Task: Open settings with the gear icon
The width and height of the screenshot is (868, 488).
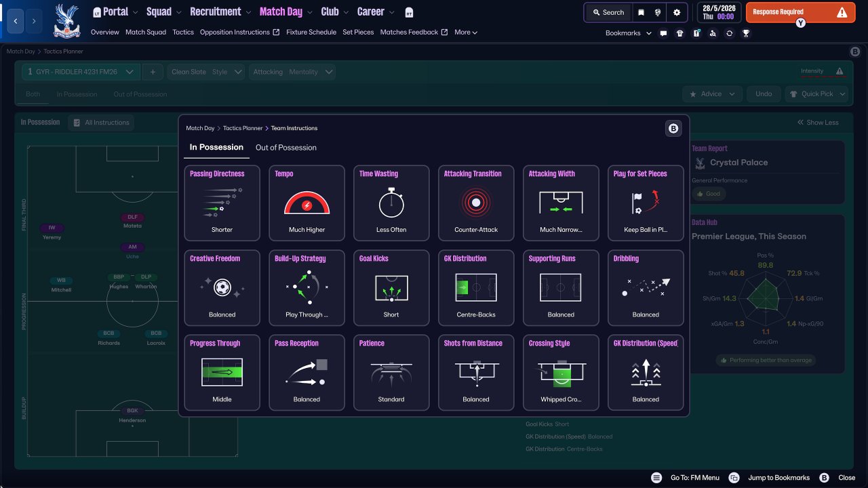Action: [x=677, y=12]
